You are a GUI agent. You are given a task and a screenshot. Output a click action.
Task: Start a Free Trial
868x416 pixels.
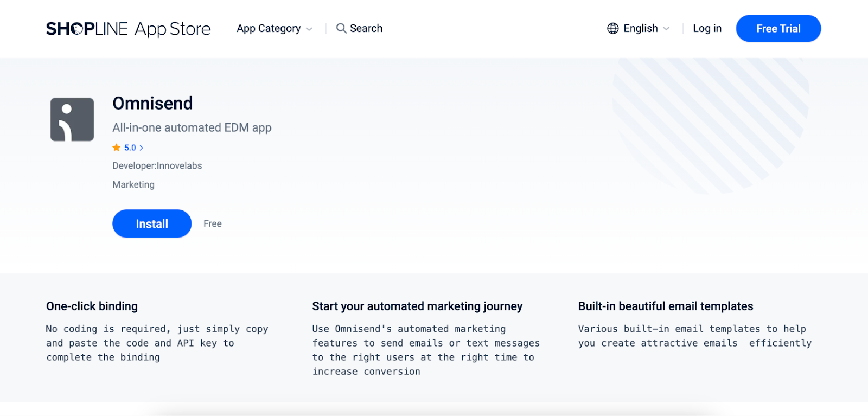(x=778, y=28)
